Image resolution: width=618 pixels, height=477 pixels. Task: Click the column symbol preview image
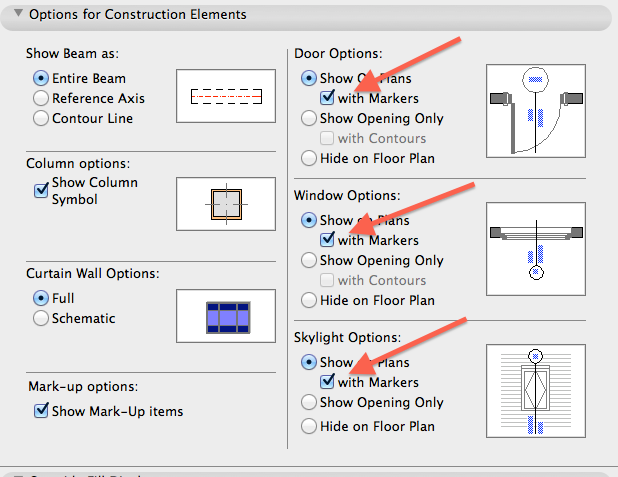(226, 203)
